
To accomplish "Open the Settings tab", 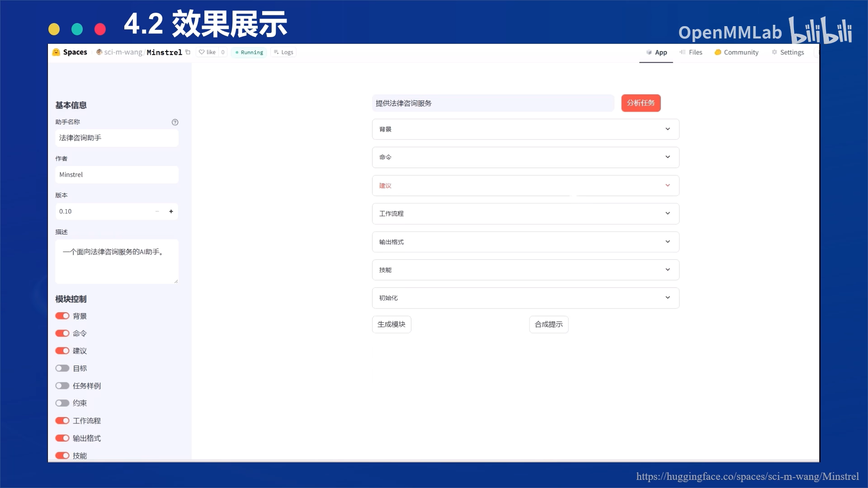I will tap(788, 52).
